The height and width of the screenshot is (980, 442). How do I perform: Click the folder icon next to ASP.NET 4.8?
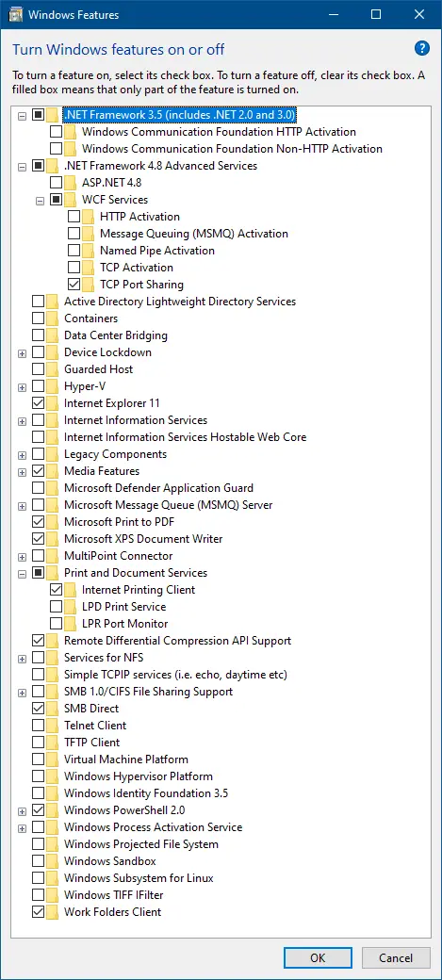tap(71, 183)
